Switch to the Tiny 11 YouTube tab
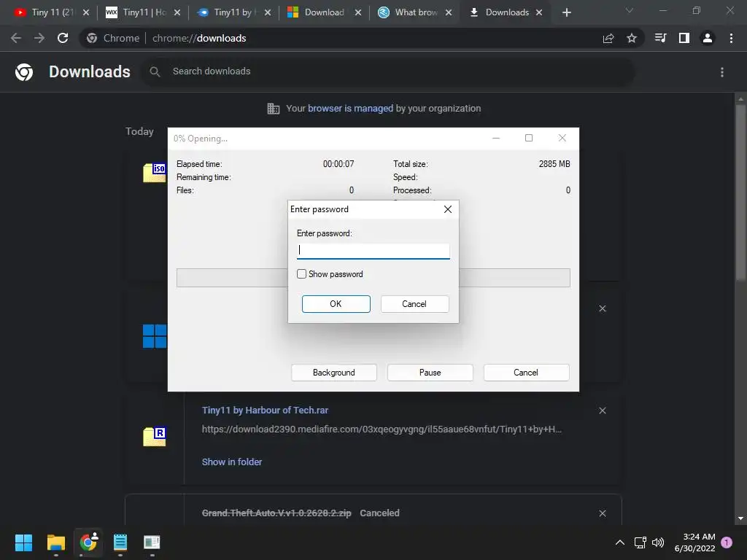747x560 pixels. pos(45,12)
